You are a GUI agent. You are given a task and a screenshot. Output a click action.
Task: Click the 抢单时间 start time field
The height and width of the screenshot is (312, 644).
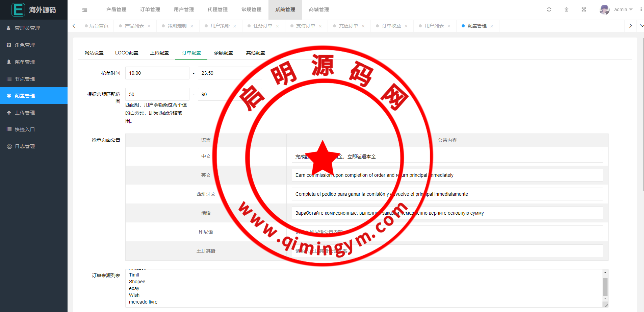point(157,73)
